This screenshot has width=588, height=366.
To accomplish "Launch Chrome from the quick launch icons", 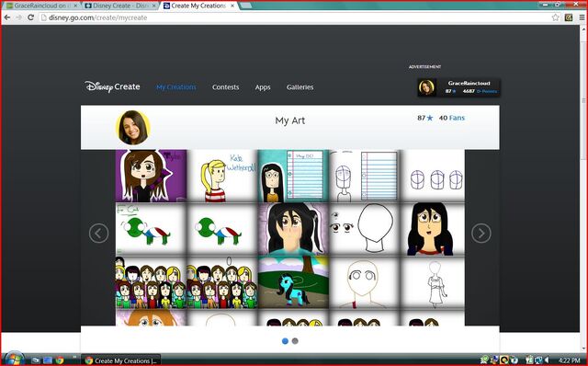I will 60,360.
